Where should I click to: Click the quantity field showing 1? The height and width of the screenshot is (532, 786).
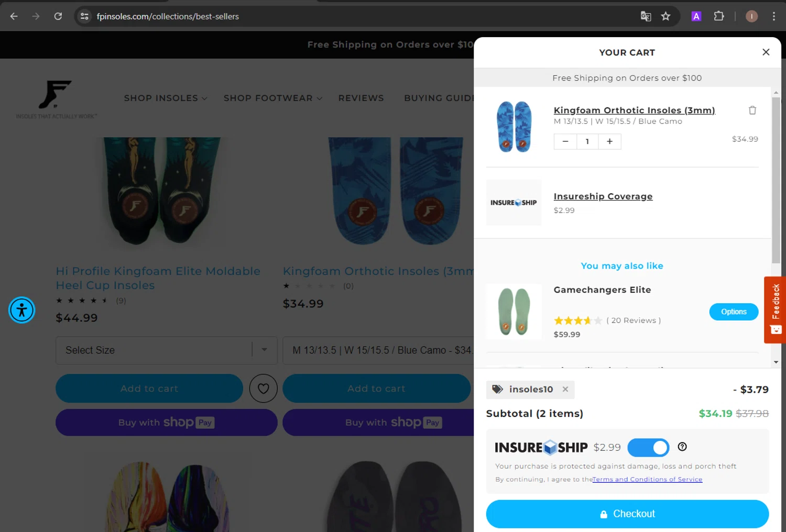pyautogui.click(x=587, y=141)
